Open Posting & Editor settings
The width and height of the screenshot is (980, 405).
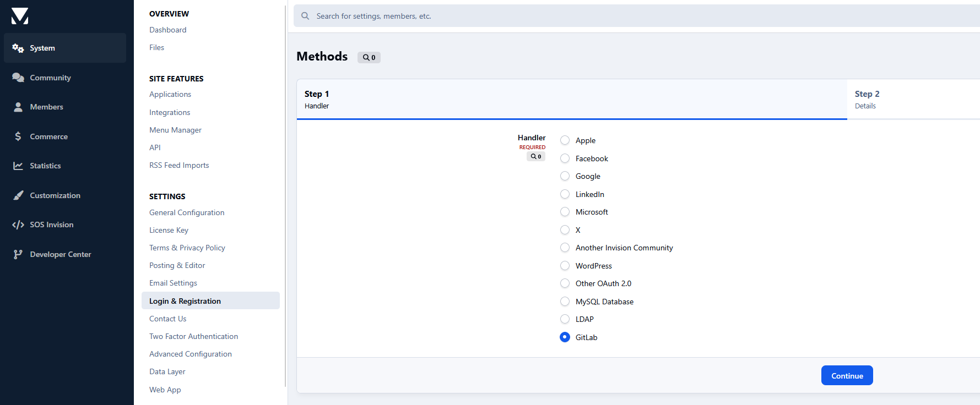(x=177, y=265)
